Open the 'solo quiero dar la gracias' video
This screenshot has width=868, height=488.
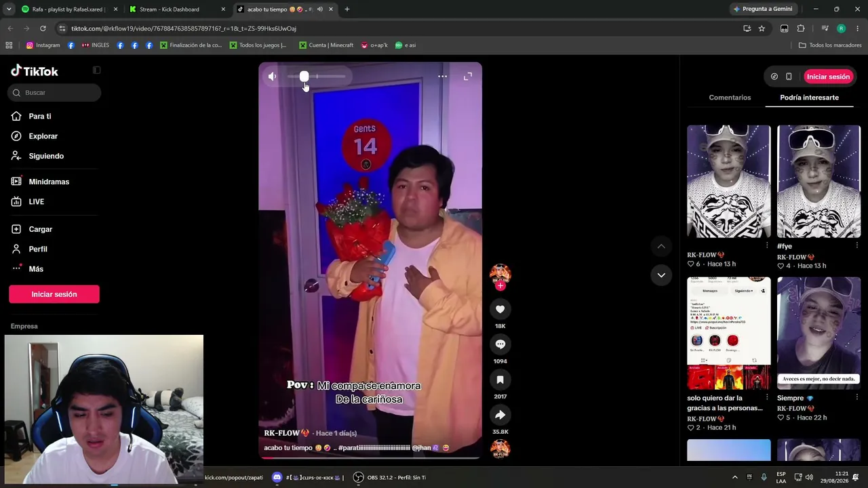(729, 333)
